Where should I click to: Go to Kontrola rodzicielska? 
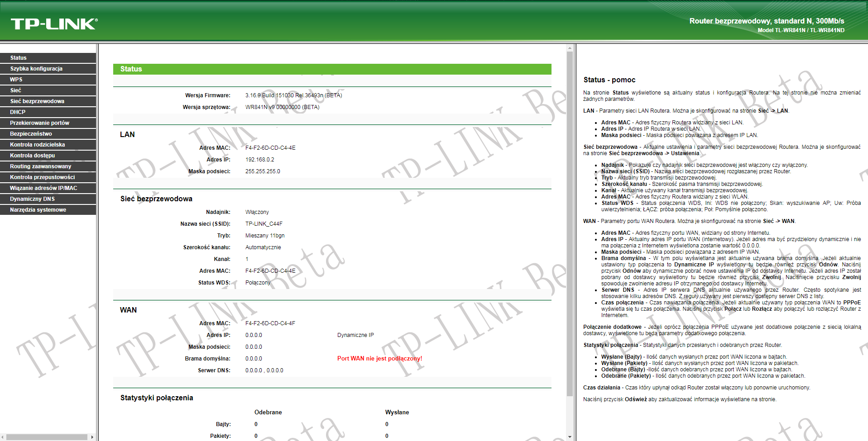tap(48, 145)
